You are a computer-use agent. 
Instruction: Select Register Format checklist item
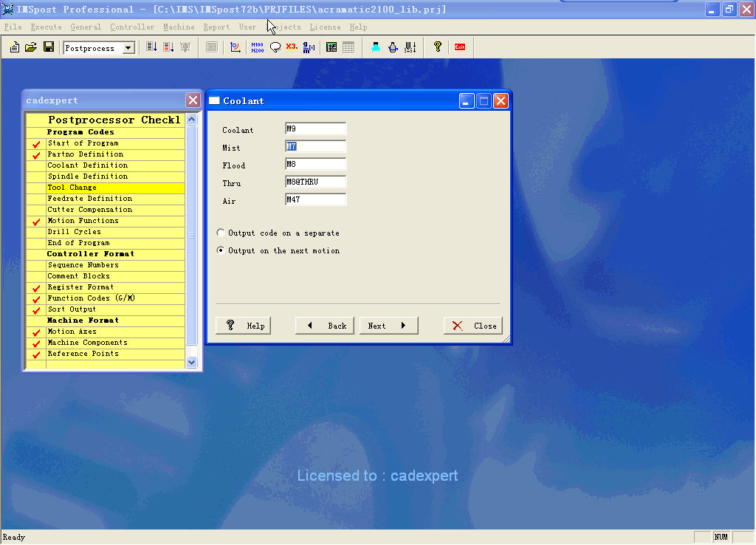pyautogui.click(x=116, y=287)
